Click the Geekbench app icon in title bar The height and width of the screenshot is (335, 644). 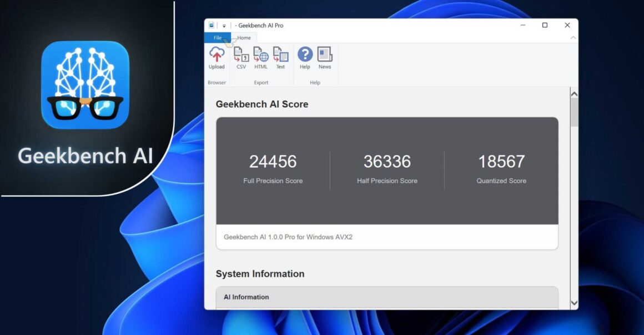pos(212,26)
